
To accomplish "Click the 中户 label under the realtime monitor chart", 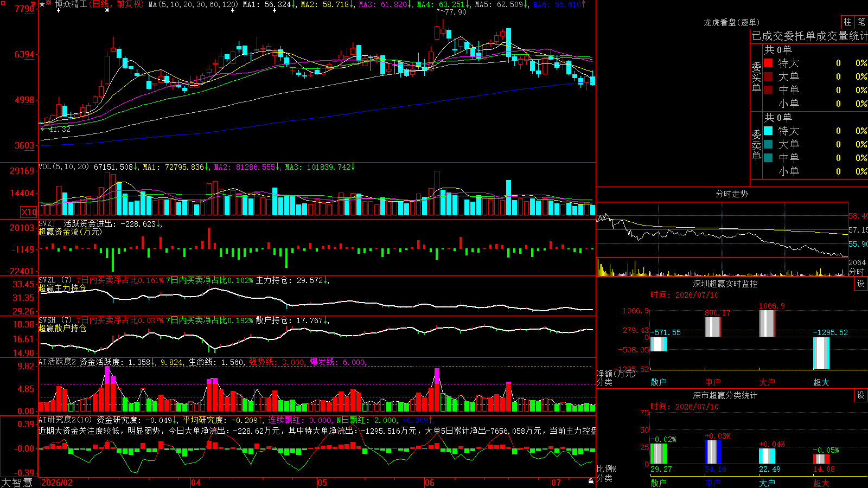I will pyautogui.click(x=713, y=382).
